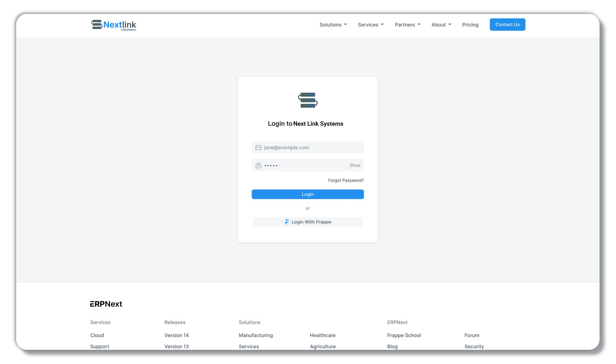Click the blue Login button

tap(308, 194)
